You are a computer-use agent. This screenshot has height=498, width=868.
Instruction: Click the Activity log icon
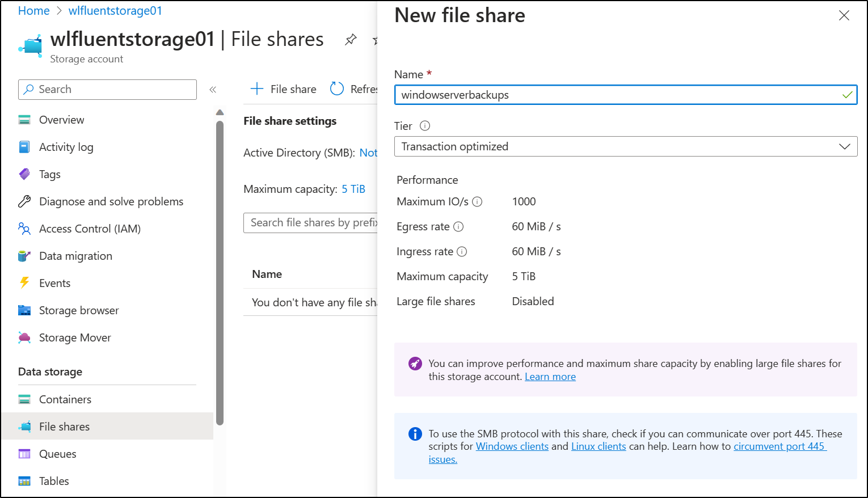pyautogui.click(x=24, y=147)
